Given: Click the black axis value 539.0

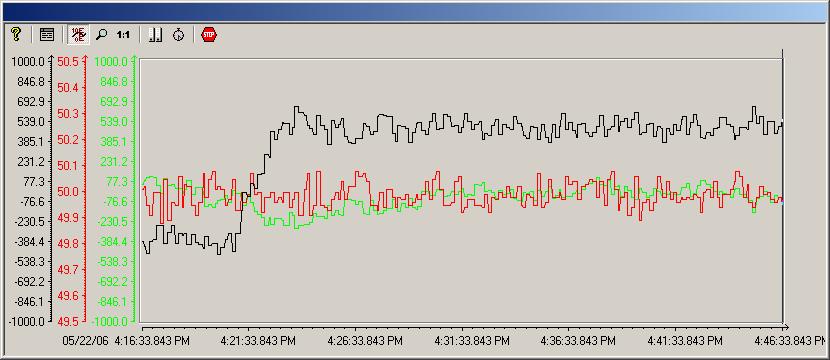Looking at the screenshot, I should tap(32, 122).
